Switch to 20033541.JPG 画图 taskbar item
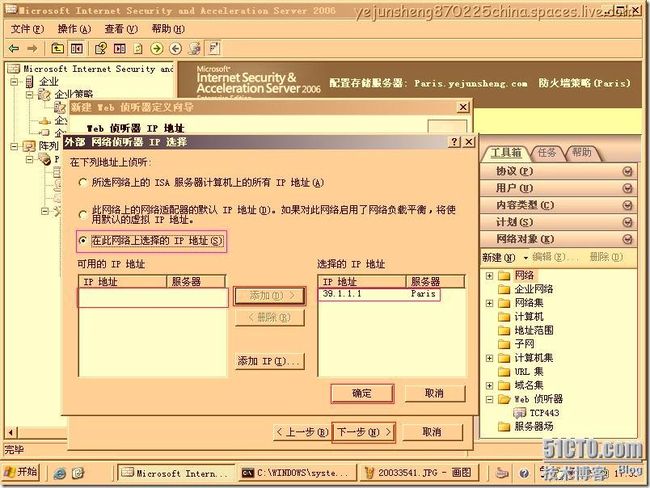Image resolution: width=650 pixels, height=488 pixels. pos(418,473)
